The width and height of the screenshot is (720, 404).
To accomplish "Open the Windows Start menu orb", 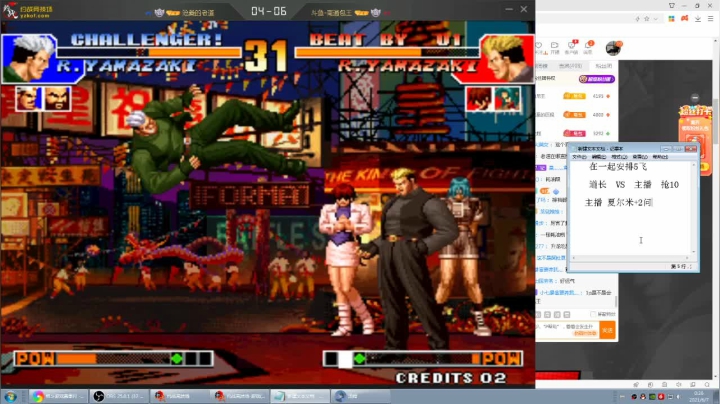I will (x=10, y=396).
